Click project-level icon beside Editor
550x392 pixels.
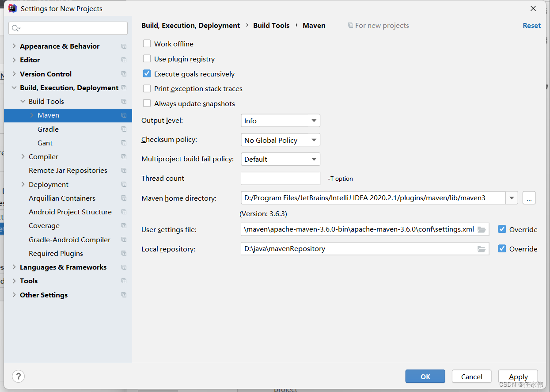(x=124, y=60)
